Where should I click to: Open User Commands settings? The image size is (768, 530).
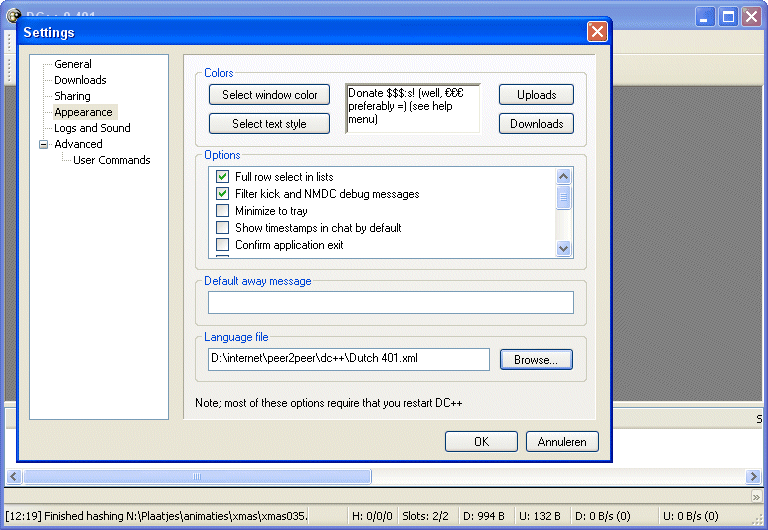coord(111,160)
